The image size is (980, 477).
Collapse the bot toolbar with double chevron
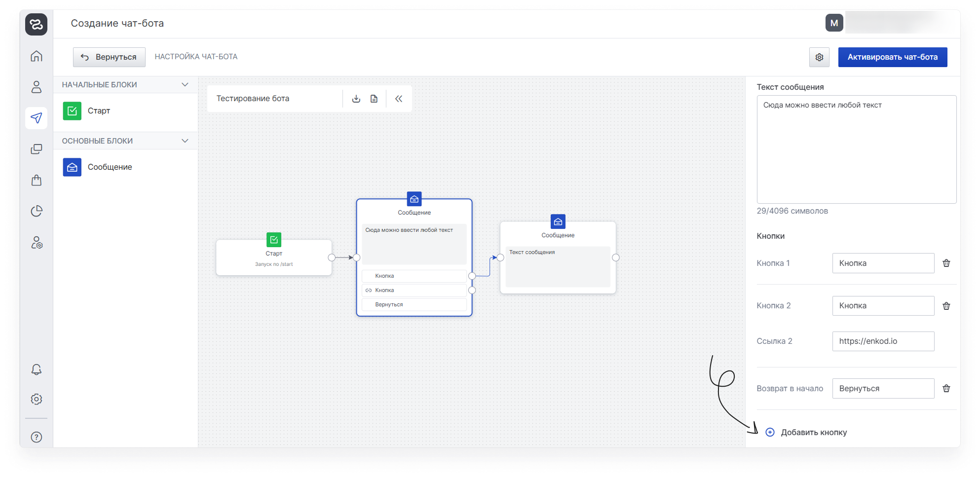pyautogui.click(x=399, y=99)
